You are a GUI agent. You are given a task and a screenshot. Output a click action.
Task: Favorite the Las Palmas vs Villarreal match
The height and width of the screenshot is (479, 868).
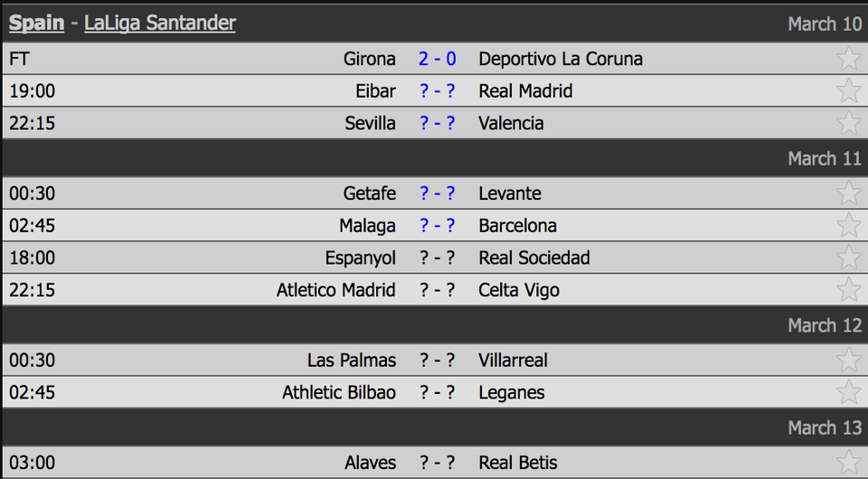[848, 360]
